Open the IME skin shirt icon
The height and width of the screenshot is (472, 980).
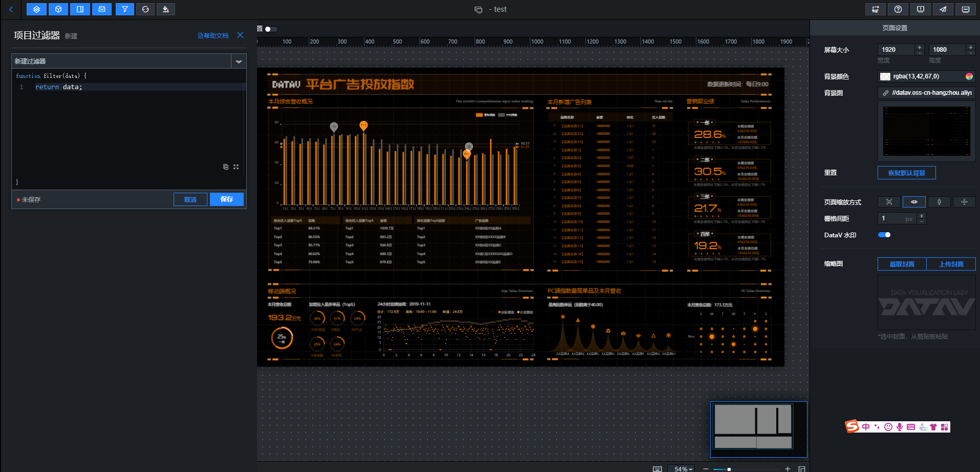click(933, 427)
